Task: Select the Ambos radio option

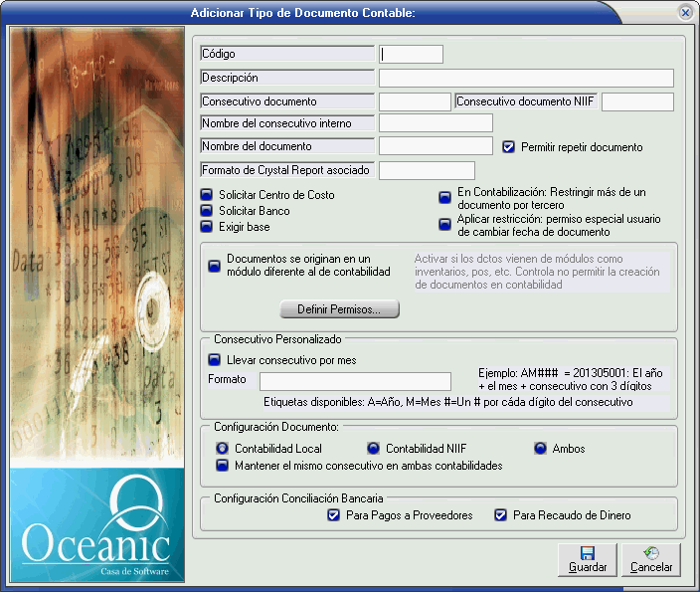Action: coord(541,449)
